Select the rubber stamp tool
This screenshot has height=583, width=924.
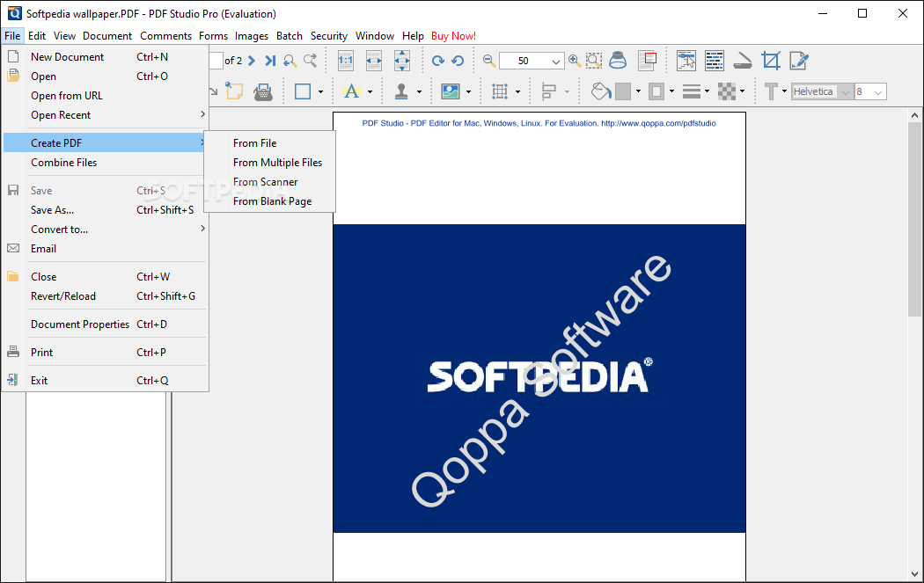(x=401, y=91)
